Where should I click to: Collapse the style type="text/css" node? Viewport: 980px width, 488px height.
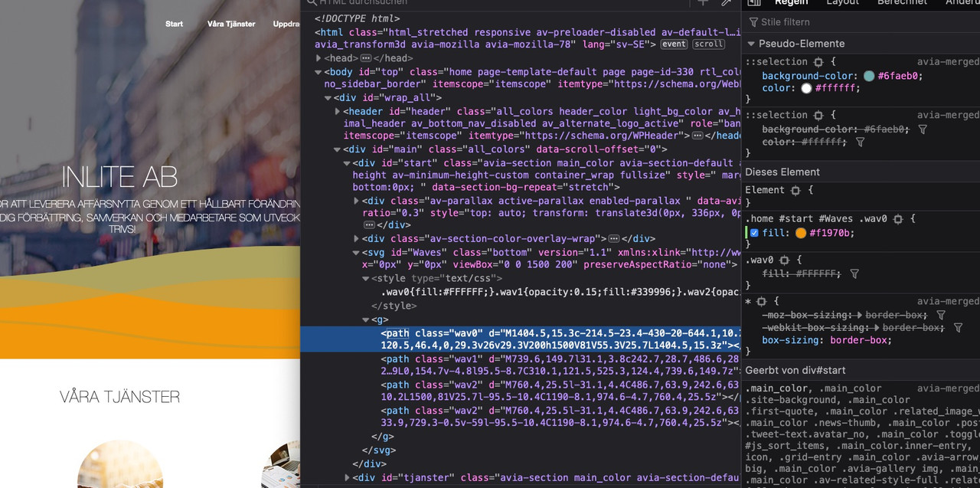pos(366,278)
